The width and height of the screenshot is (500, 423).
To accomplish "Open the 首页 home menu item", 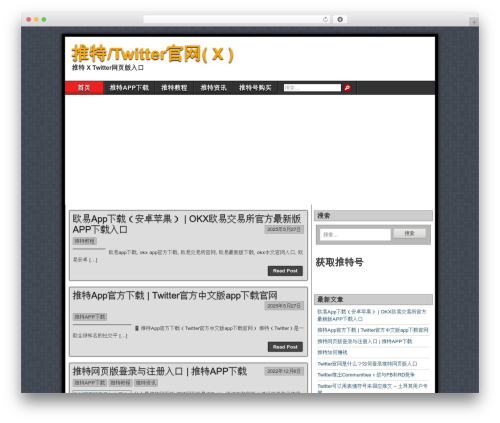I will tap(84, 88).
